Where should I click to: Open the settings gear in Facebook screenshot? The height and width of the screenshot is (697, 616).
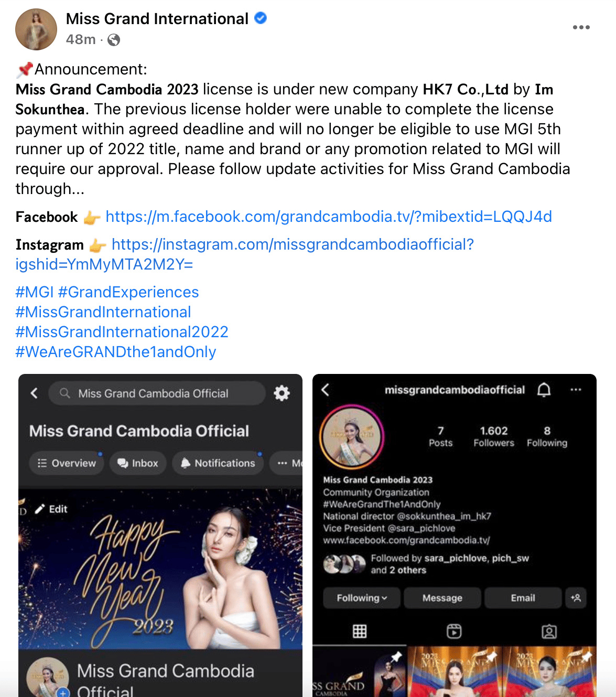pos(282,393)
